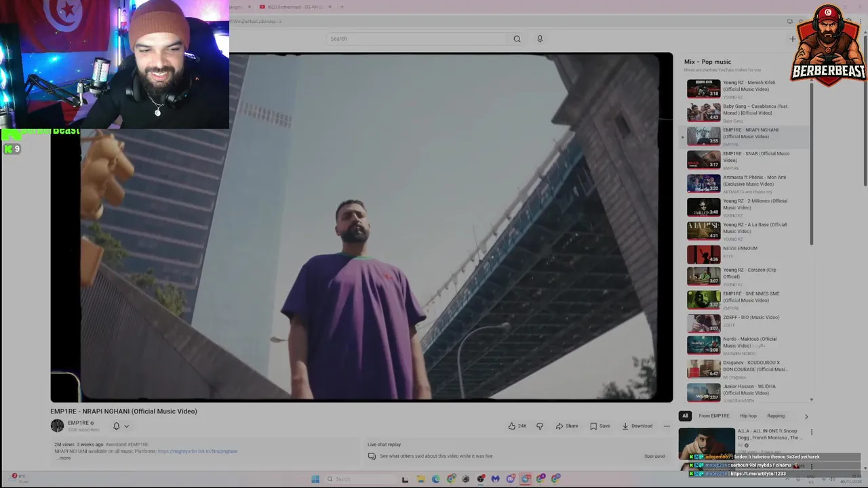Viewport: 868px width, 488px height.
Task: Click the main video player
Action: pyautogui.click(x=361, y=227)
